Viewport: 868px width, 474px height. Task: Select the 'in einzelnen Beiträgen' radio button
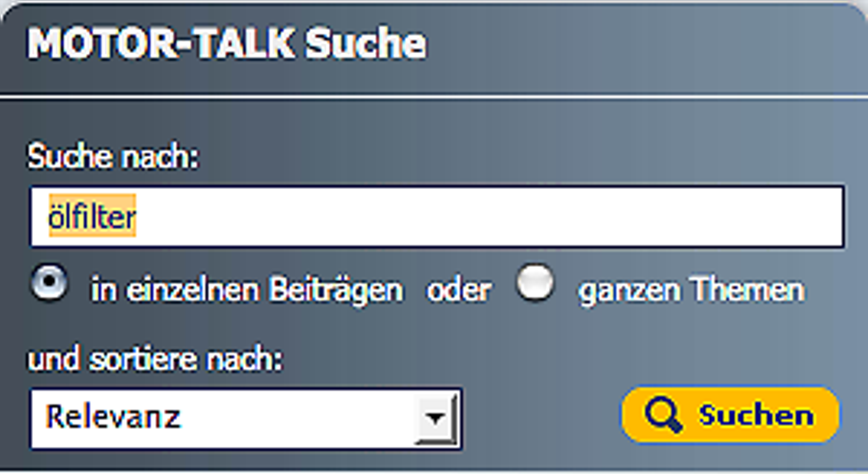pyautogui.click(x=49, y=283)
